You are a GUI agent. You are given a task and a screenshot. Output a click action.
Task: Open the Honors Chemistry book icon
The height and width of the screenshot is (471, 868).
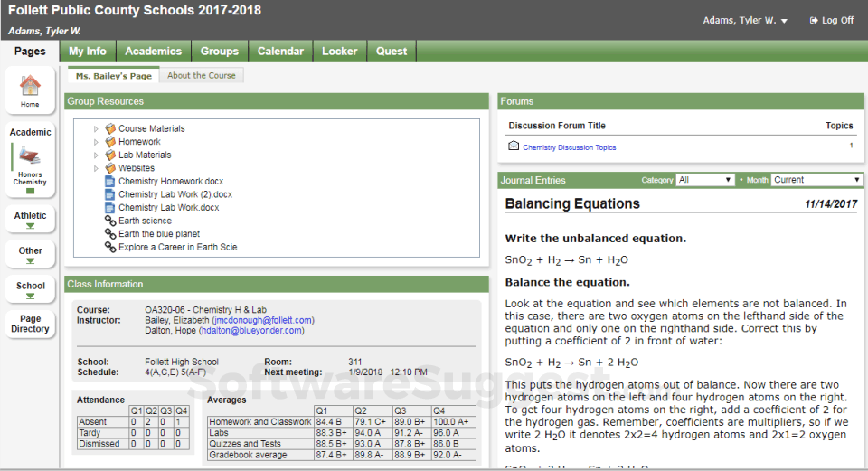[30, 157]
